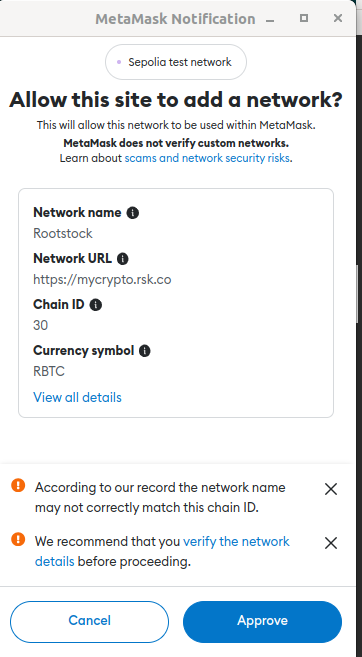Click the RBTC currency symbol value
The width and height of the screenshot is (362, 657).
49,371
